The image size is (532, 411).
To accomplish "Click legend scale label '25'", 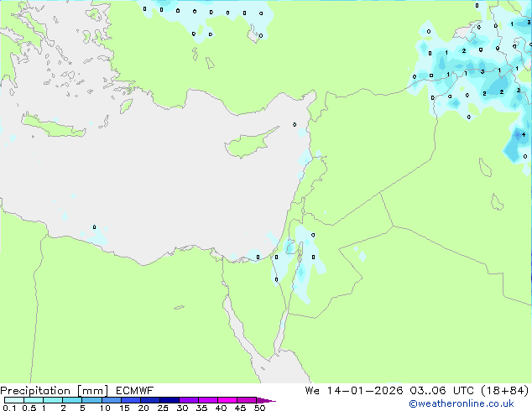I will click(x=163, y=408).
